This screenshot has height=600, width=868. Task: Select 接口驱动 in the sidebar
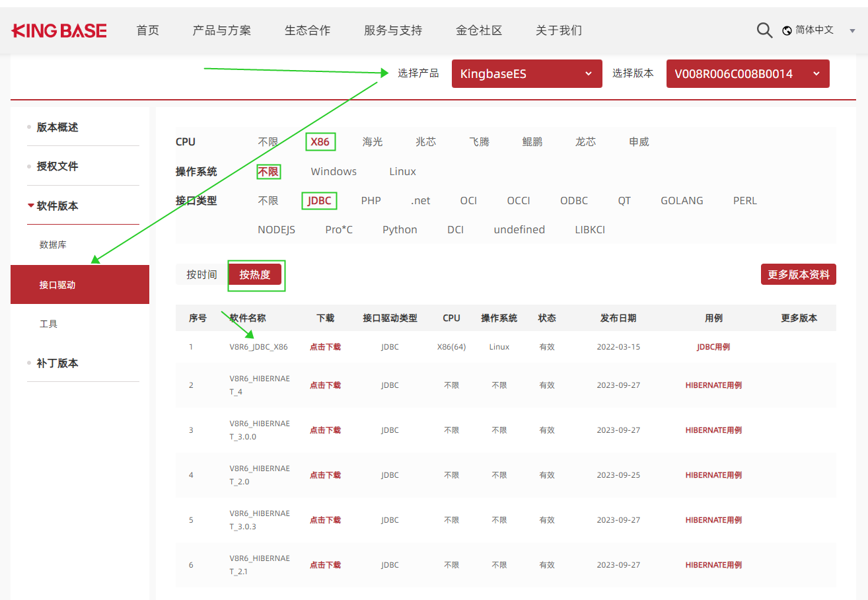tap(80, 285)
